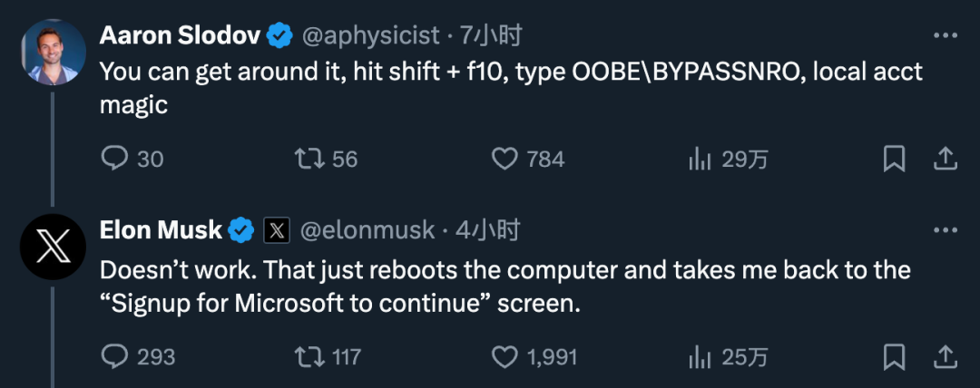The image size is (980, 388).
Task: Open the @elonmusk handle link
Action: [x=367, y=230]
